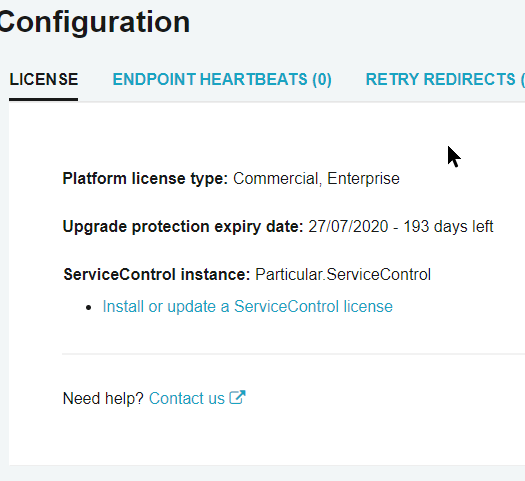Click the Need help? text
The width and height of the screenshot is (525, 481).
103,398
